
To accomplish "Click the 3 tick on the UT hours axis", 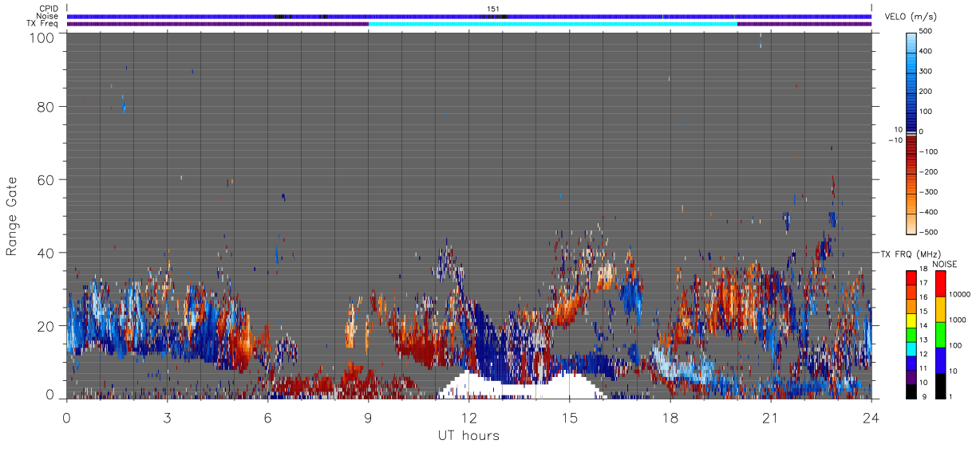I will (168, 417).
